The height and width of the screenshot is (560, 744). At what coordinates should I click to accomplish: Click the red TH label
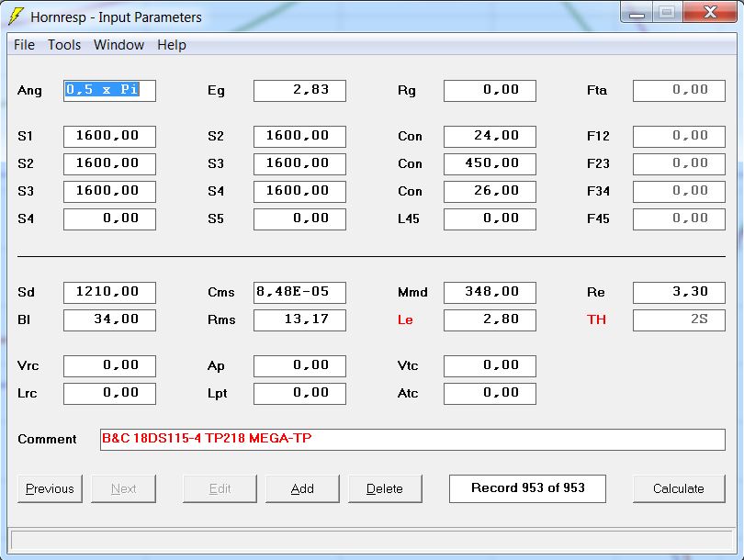(x=596, y=319)
